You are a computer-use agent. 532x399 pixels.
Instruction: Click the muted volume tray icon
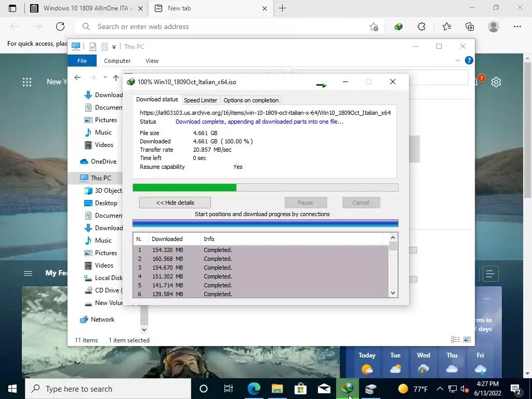[x=464, y=389]
